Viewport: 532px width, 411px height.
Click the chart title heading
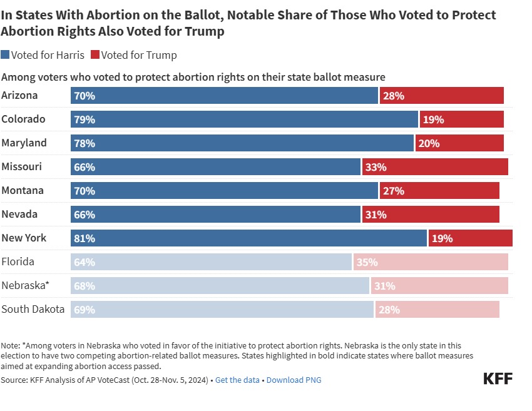tap(248, 23)
